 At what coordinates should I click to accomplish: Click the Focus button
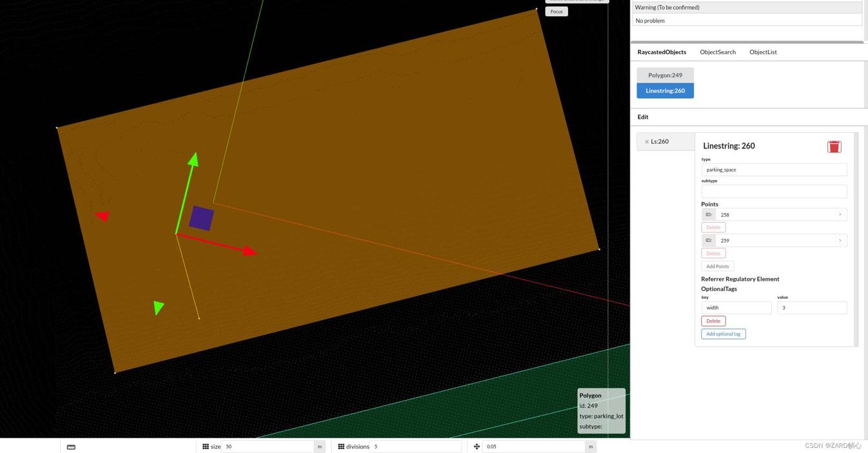557,12
